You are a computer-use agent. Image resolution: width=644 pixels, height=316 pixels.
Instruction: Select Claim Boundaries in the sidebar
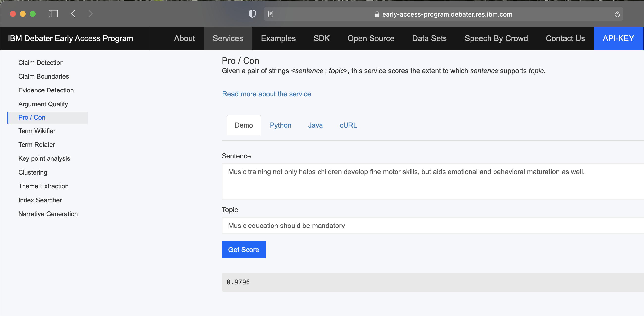44,76
